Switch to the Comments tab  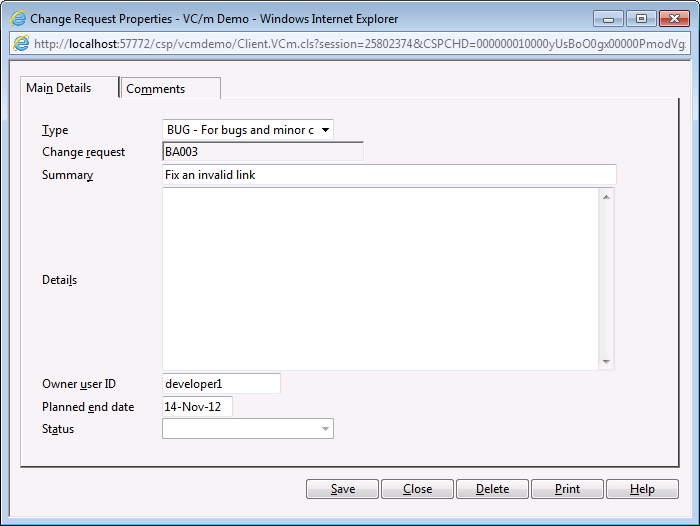pyautogui.click(x=168, y=89)
